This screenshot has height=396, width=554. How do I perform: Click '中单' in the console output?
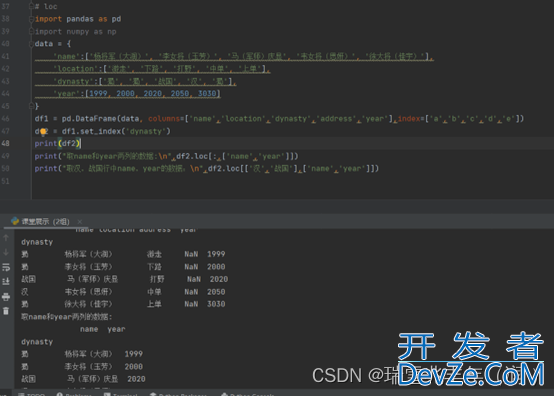point(154,292)
